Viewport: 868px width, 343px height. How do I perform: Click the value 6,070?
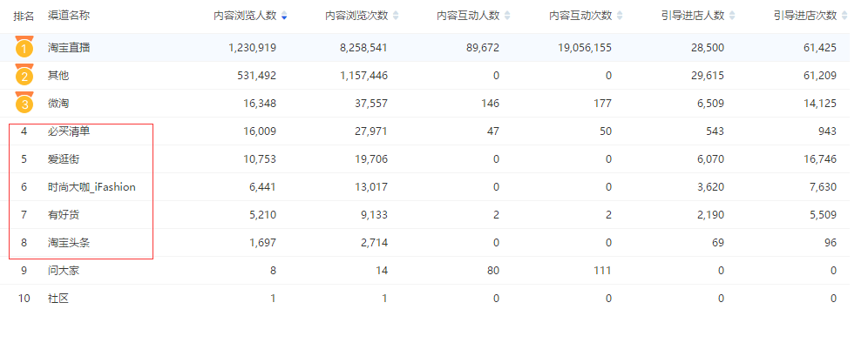711,159
